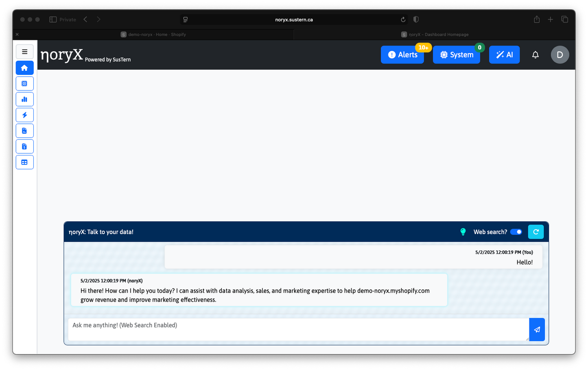Click the 10+ alerts badge
Image resolution: width=588 pixels, height=370 pixels.
click(x=423, y=48)
